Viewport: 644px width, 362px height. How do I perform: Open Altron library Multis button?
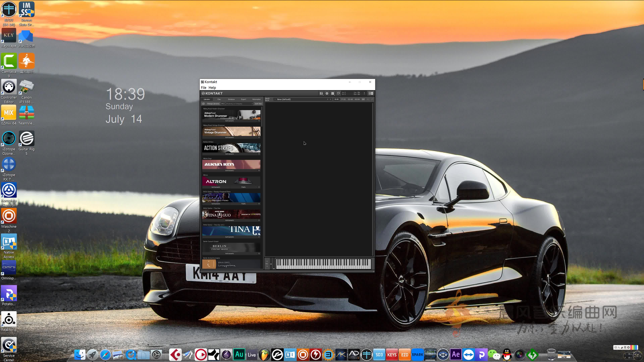click(x=243, y=187)
